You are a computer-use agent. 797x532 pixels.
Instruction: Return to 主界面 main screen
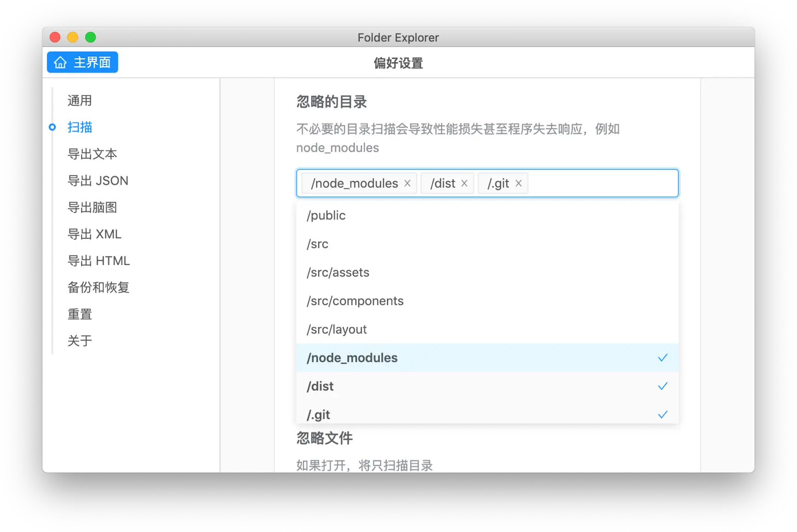(82, 62)
